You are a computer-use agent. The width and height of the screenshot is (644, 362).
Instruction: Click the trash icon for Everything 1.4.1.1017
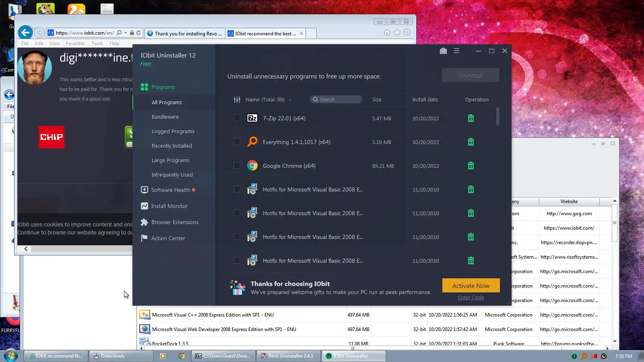pyautogui.click(x=471, y=142)
